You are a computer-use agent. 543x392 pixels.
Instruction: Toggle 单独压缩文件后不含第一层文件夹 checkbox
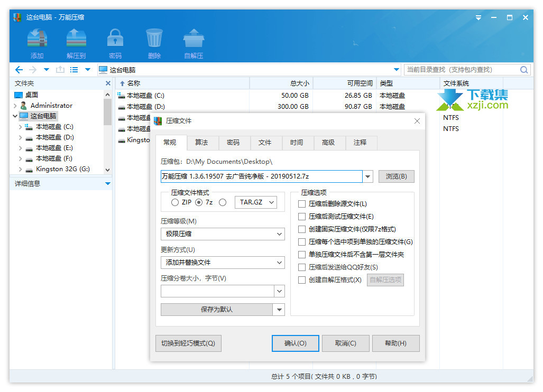click(302, 255)
